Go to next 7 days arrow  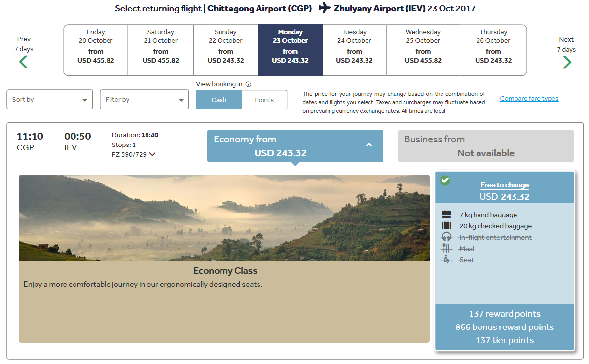pos(567,62)
